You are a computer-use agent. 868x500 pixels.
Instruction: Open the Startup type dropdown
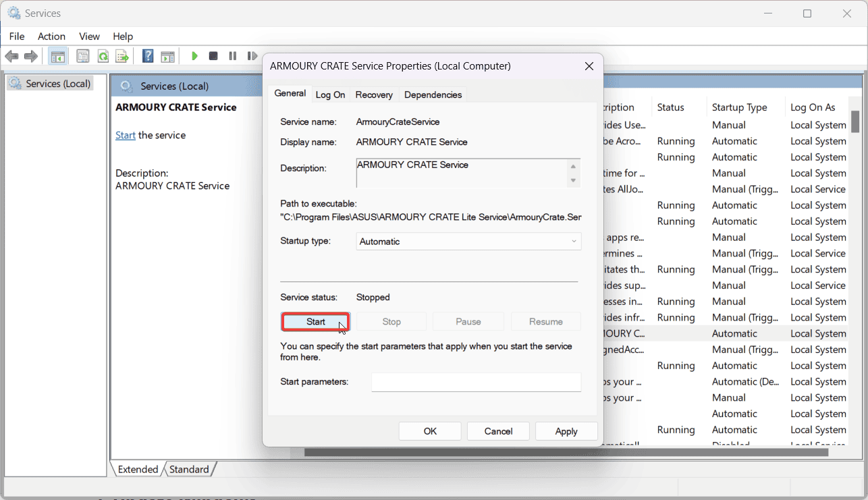(x=468, y=241)
